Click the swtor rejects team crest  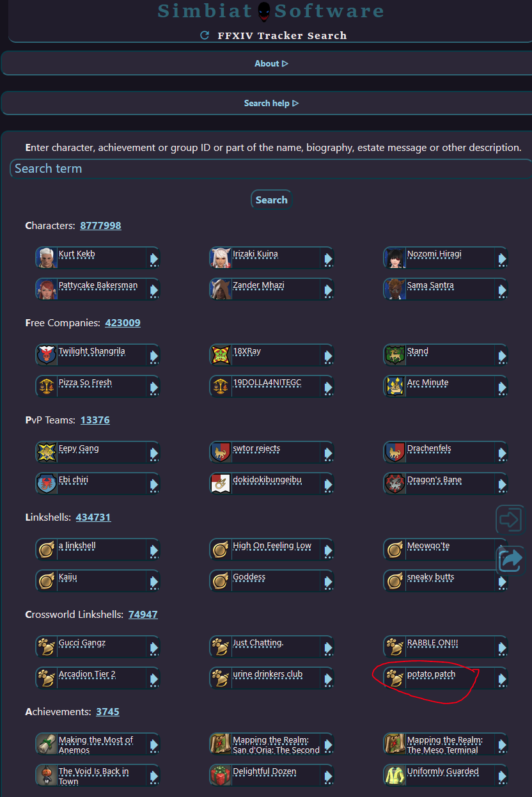(x=221, y=452)
